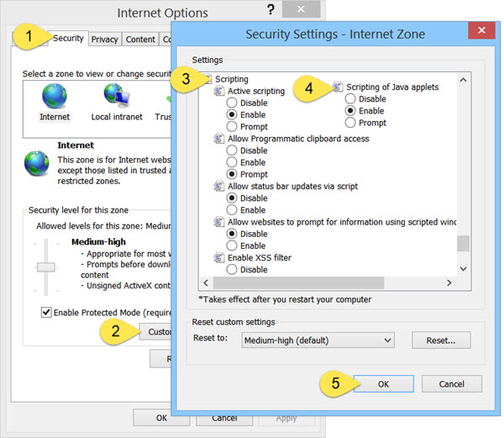This screenshot has width=504, height=438.
Task: Switch to the Content tab
Action: 140,40
